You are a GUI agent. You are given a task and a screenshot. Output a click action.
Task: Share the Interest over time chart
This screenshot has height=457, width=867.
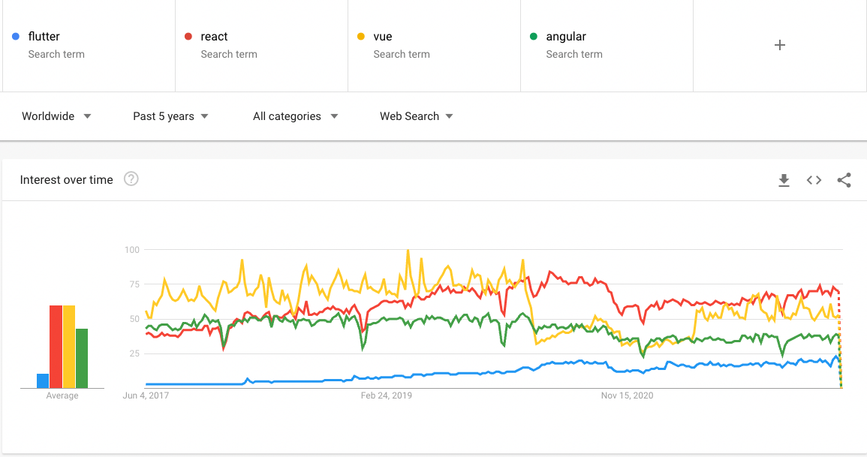tap(844, 180)
